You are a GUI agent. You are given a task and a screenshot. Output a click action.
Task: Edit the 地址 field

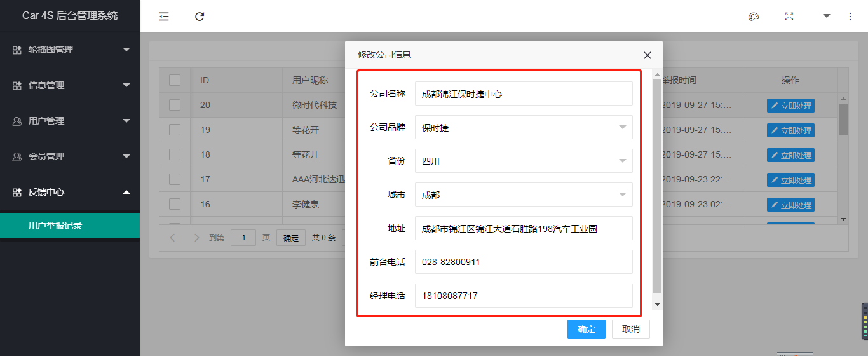click(x=524, y=228)
